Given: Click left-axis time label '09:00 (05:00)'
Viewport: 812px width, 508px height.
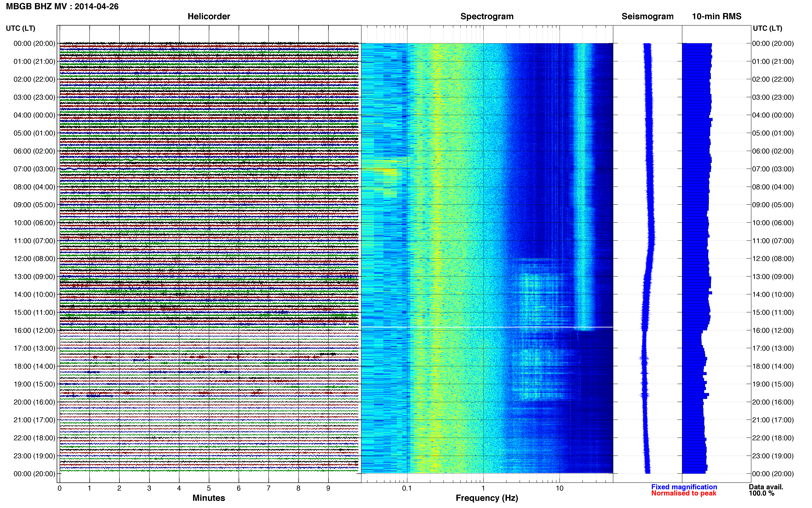Looking at the screenshot, I should pos(34,205).
